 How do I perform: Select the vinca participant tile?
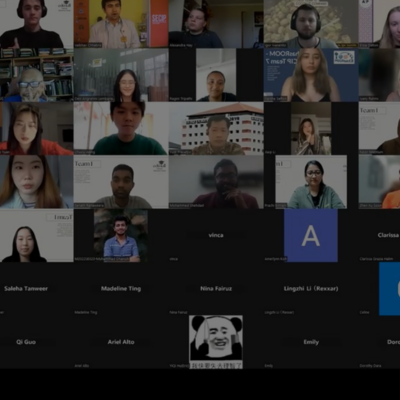(216, 235)
